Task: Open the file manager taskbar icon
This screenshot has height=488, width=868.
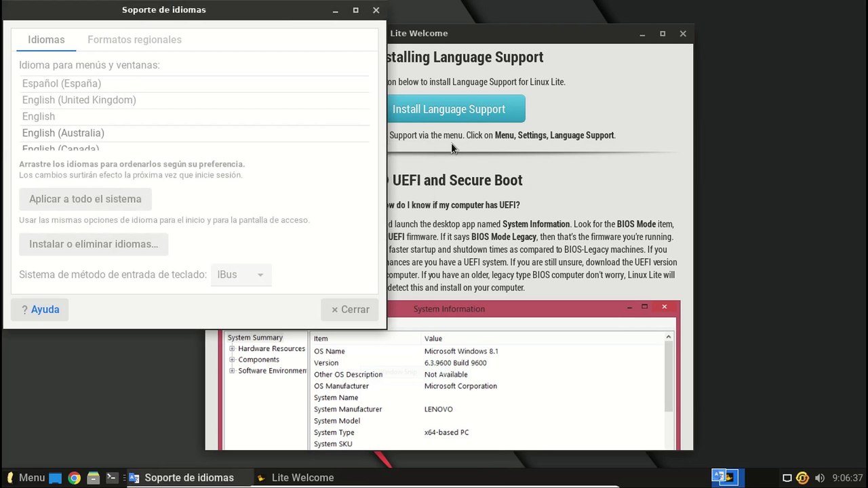Action: [x=94, y=478]
